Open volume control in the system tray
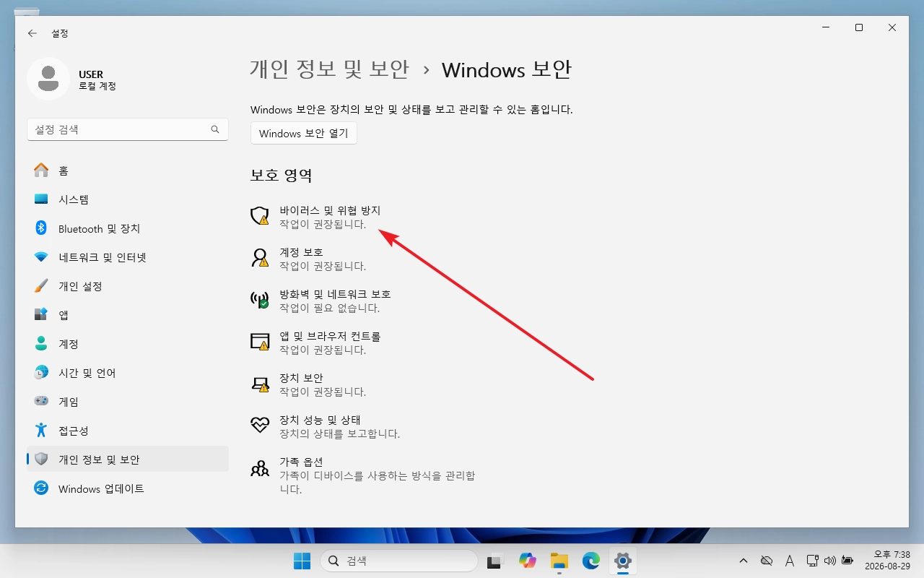This screenshot has width=924, height=578. tap(829, 561)
